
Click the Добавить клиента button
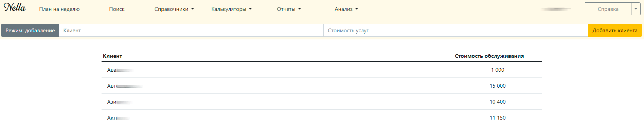coord(615,30)
